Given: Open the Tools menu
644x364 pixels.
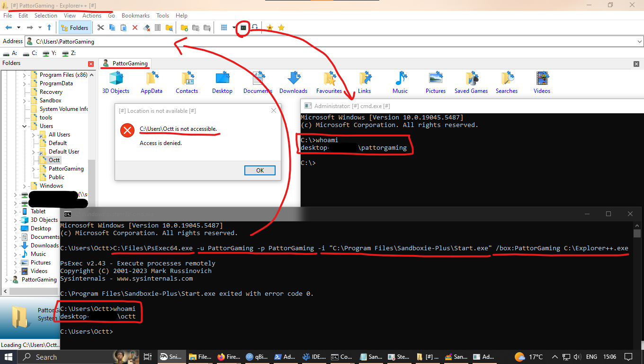Looking at the screenshot, I should click(x=162, y=16).
